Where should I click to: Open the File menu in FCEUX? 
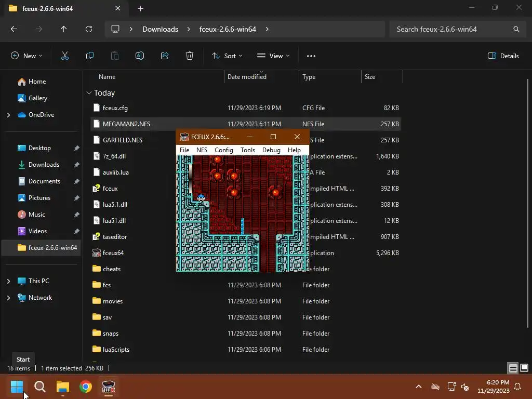click(184, 150)
